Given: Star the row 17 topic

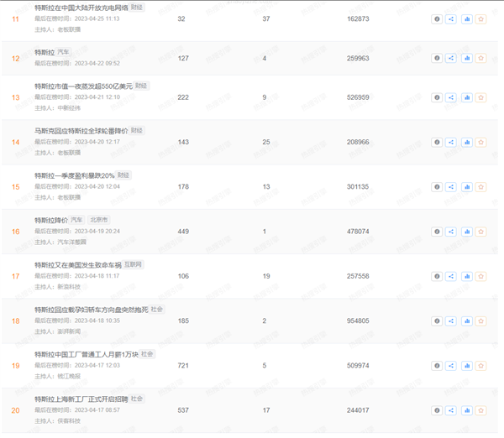Looking at the screenshot, I should click(x=480, y=276).
